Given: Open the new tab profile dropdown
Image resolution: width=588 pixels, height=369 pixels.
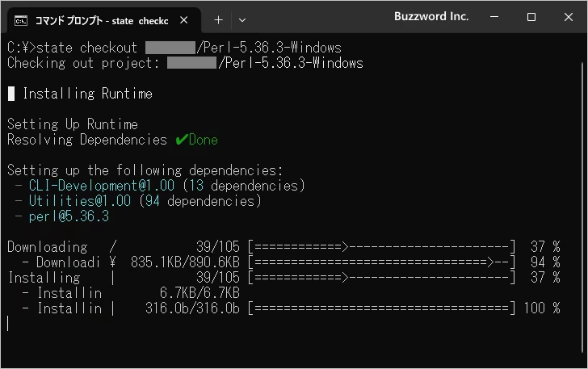Looking at the screenshot, I should click(x=242, y=20).
